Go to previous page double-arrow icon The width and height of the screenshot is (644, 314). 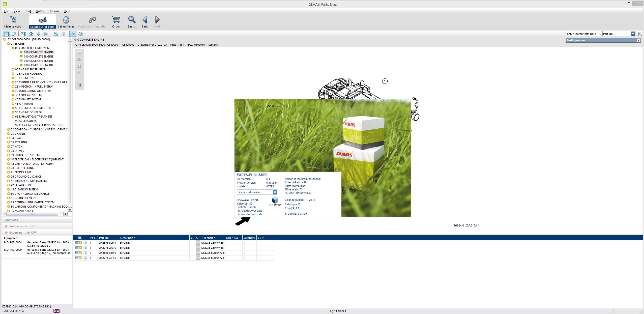tap(38, 34)
